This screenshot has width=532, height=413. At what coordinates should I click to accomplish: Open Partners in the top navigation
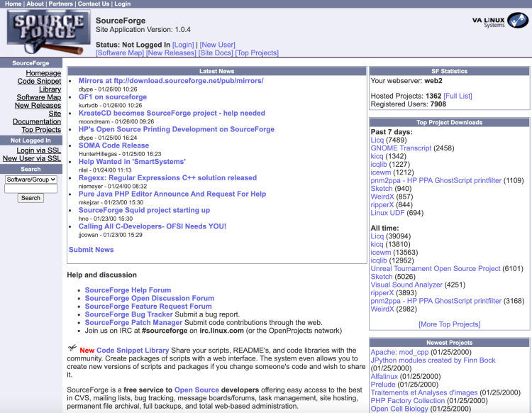pos(61,4)
